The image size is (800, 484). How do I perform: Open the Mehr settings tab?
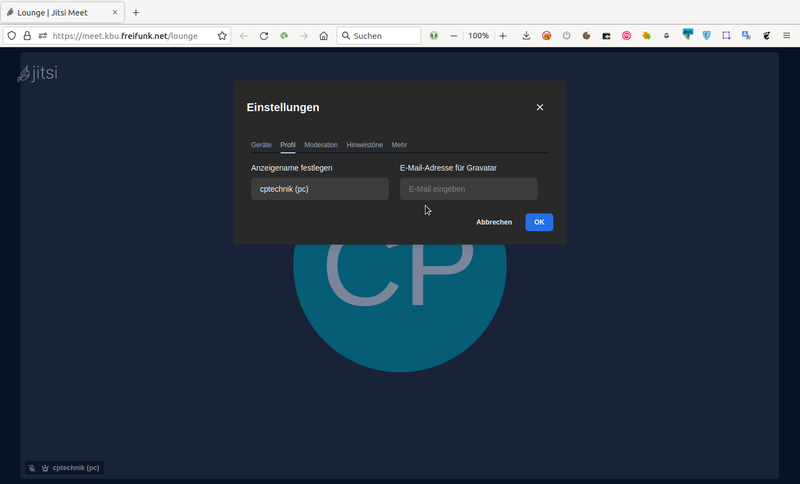pos(399,145)
